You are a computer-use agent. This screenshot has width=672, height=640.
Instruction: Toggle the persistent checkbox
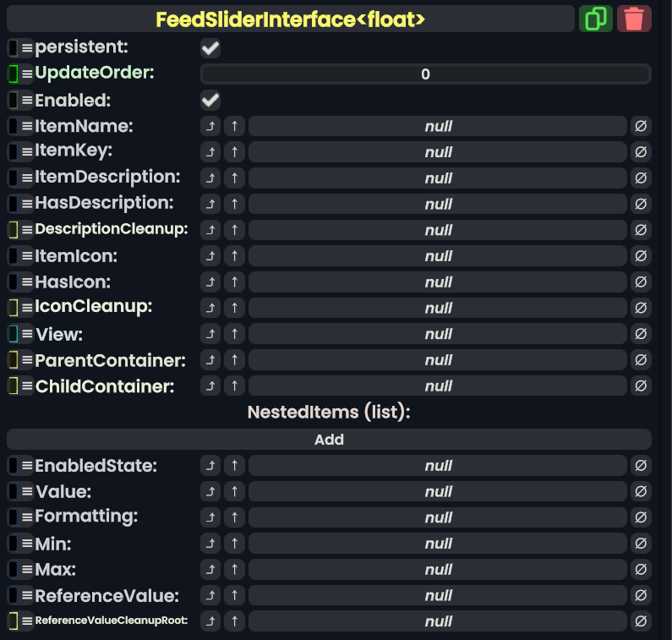[x=210, y=48]
